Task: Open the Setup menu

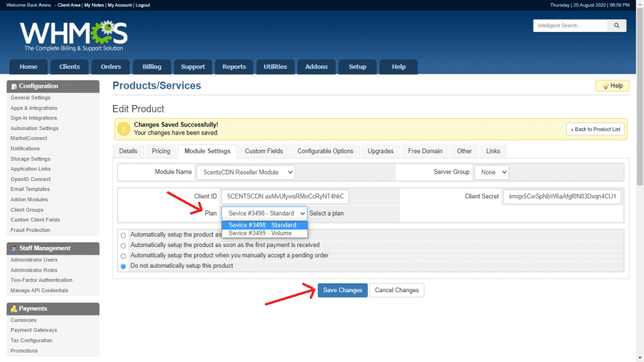Action: click(x=357, y=67)
